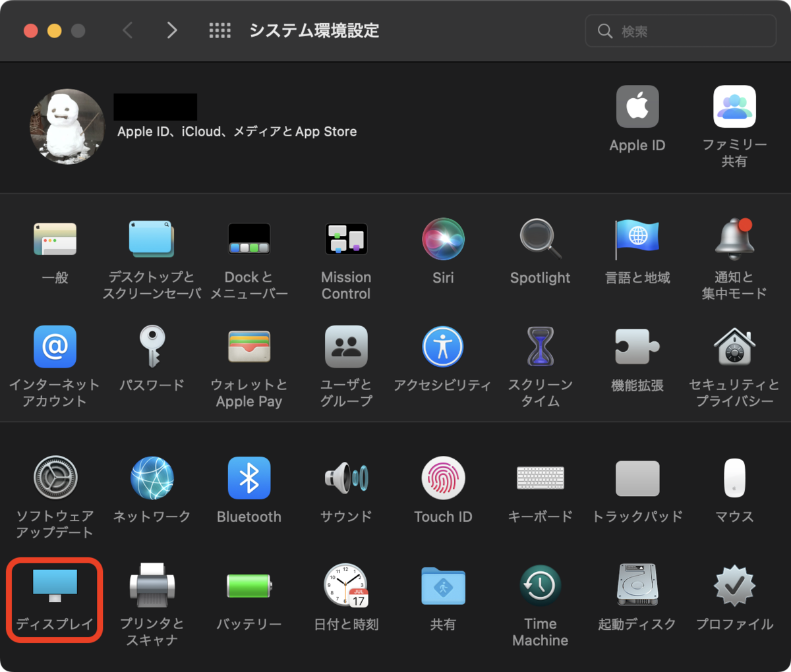Image resolution: width=791 pixels, height=672 pixels.
Task: Open トラックパッド preferences
Action: [637, 478]
